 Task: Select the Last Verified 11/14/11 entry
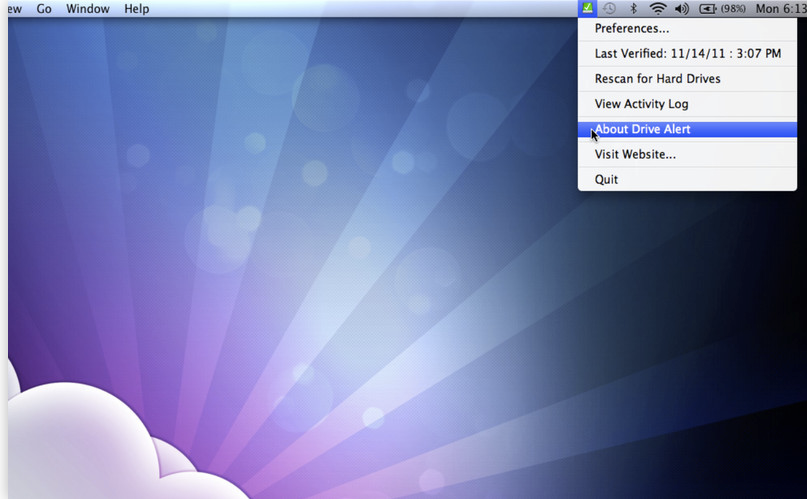coord(687,54)
